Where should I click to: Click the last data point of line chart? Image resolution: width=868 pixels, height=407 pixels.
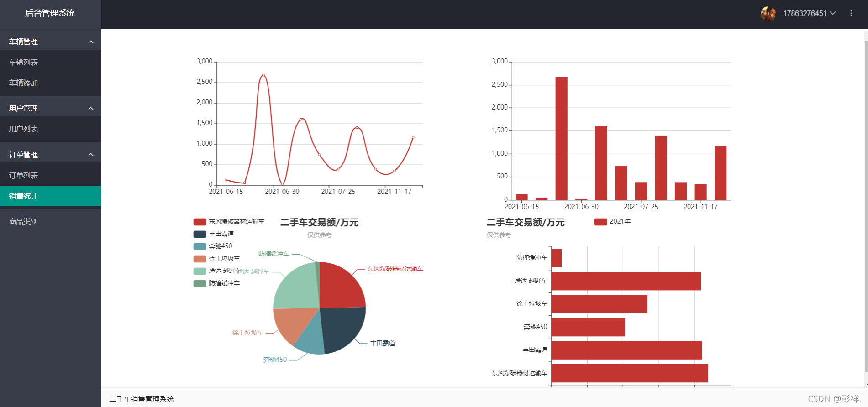point(413,137)
